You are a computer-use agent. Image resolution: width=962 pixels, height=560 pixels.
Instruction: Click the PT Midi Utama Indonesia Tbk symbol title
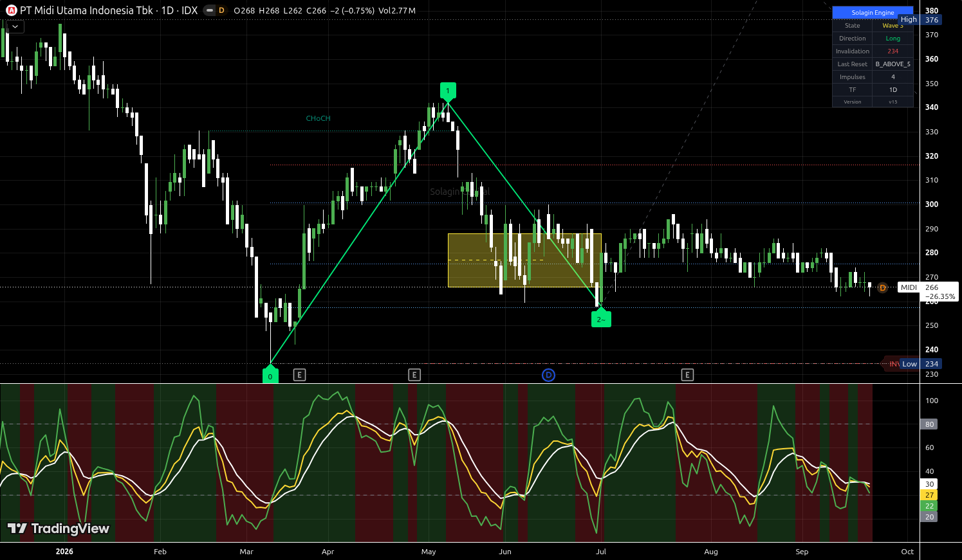click(109, 10)
